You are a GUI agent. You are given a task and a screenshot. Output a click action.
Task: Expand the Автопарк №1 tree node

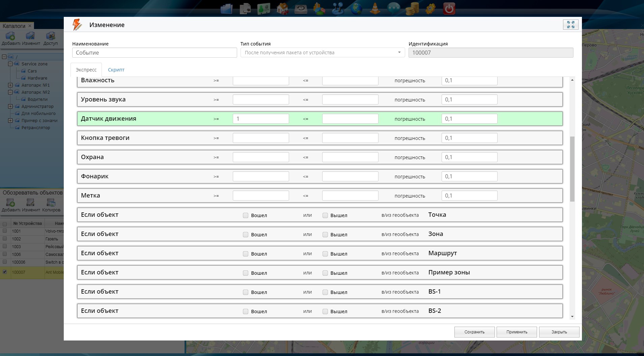[x=10, y=85]
